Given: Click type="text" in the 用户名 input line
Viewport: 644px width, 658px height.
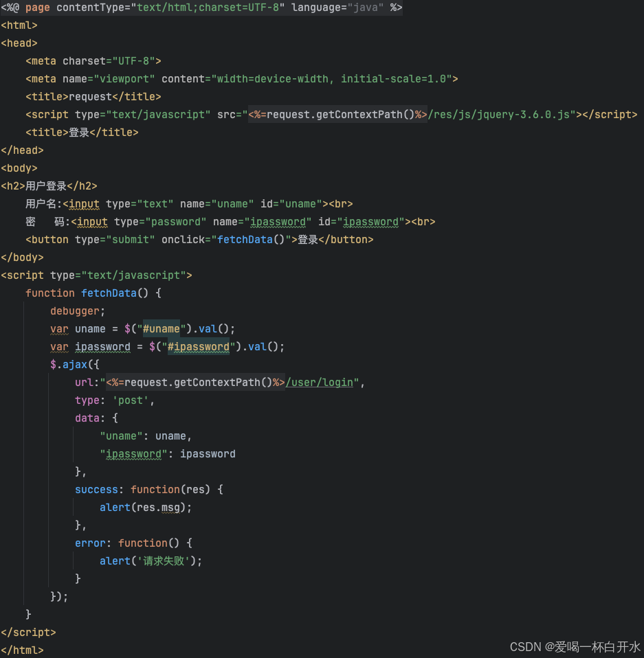Looking at the screenshot, I should (x=140, y=204).
